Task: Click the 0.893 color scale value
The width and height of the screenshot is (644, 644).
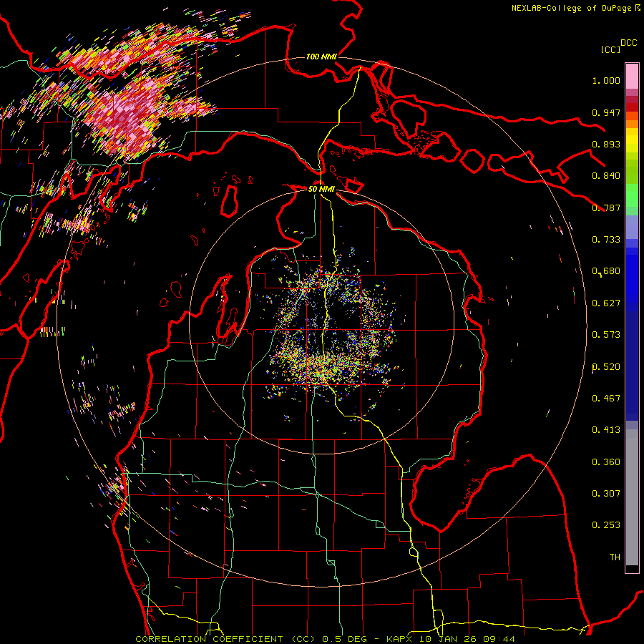Action: click(x=606, y=144)
